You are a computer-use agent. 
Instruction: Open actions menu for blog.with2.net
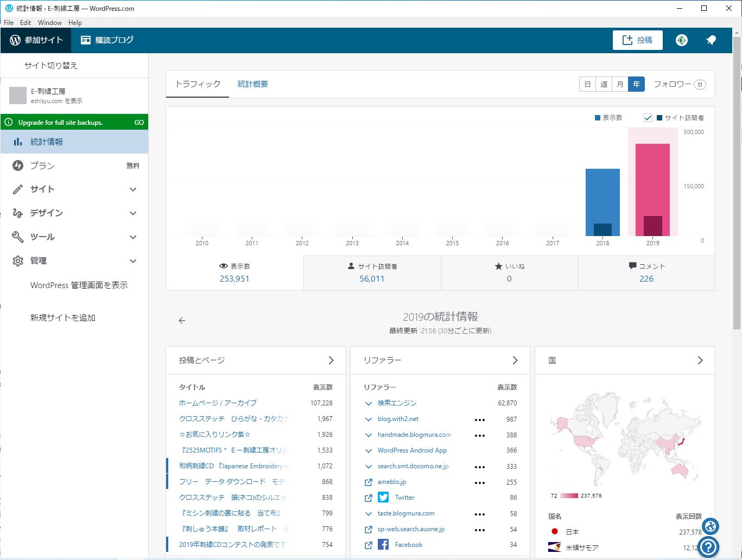(x=480, y=419)
